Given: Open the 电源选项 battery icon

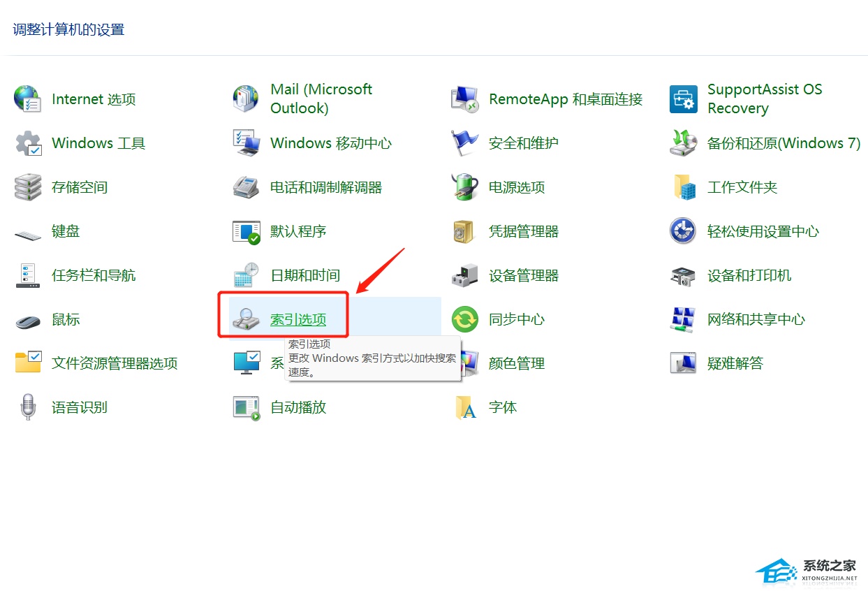Looking at the screenshot, I should [465, 187].
